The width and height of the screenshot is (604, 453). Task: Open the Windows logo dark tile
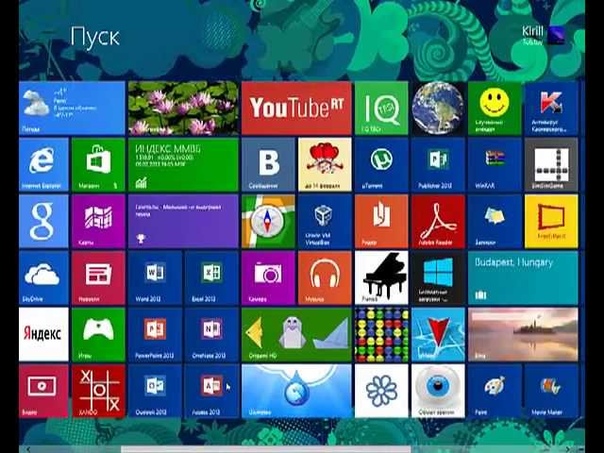pos(438,278)
